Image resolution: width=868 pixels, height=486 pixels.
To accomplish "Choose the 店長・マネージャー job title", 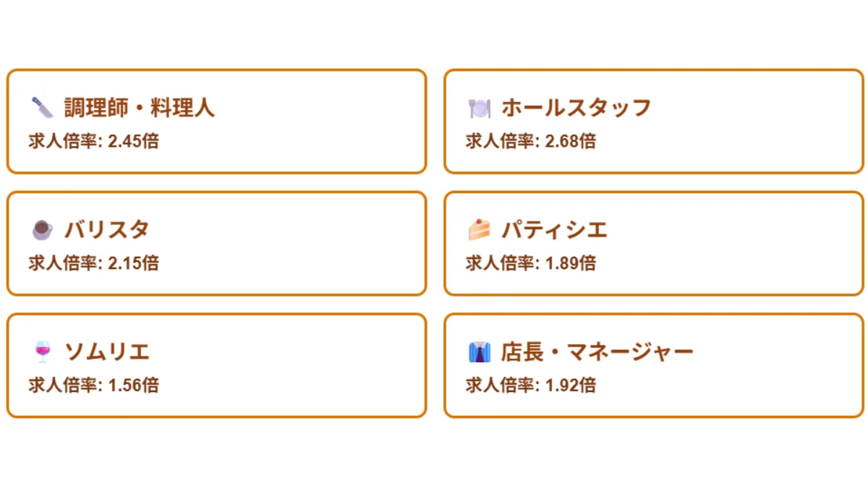I will 597,352.
